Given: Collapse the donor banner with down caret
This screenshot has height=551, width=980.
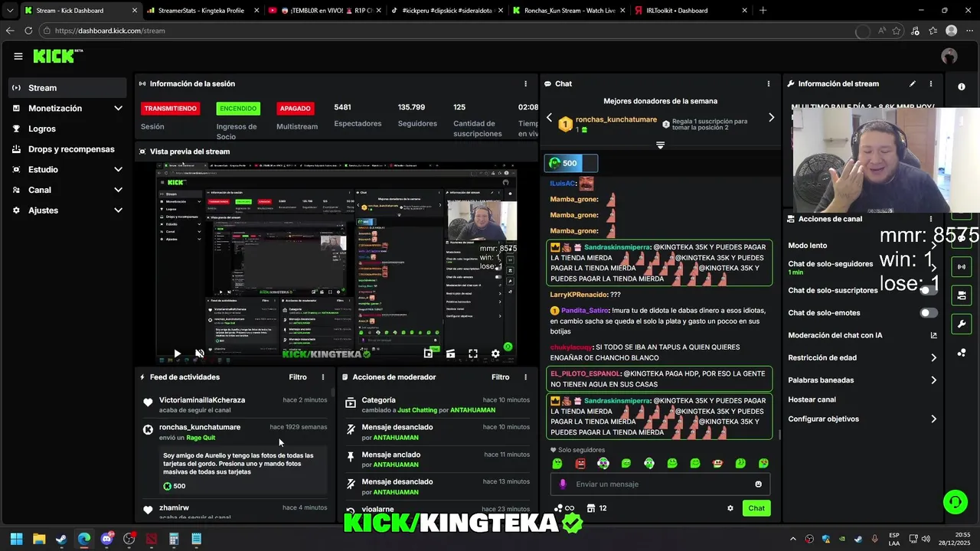Looking at the screenshot, I should tap(660, 145).
